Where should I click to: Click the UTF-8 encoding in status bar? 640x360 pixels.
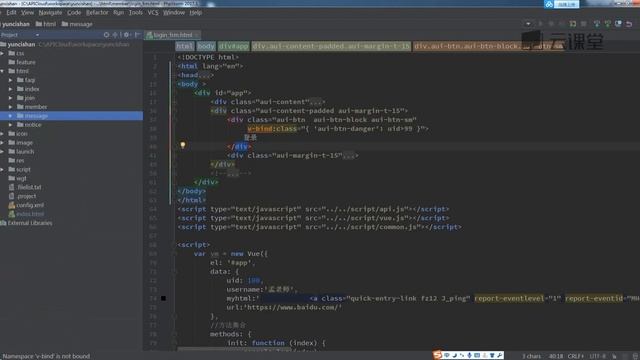pos(598,356)
